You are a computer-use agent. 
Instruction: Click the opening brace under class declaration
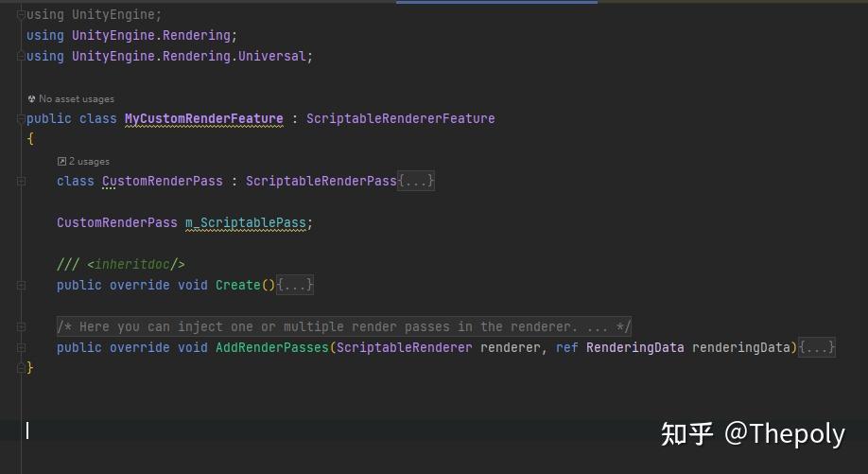pos(30,139)
